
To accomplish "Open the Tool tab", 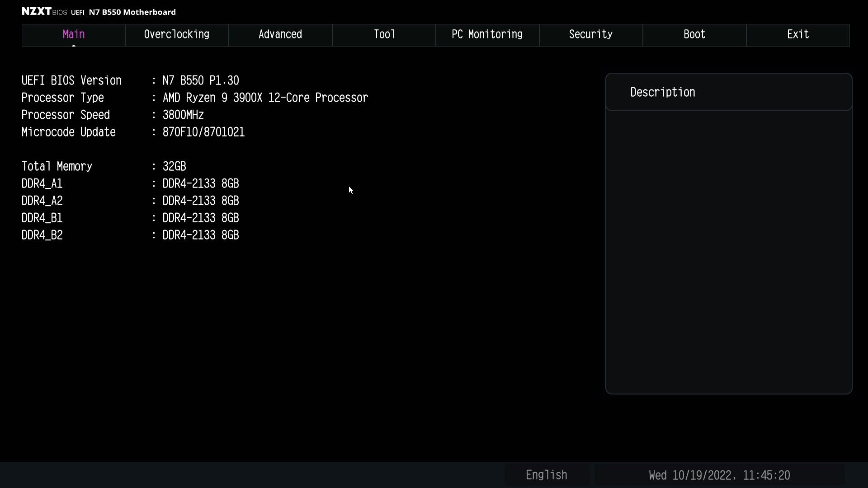I will tap(384, 35).
